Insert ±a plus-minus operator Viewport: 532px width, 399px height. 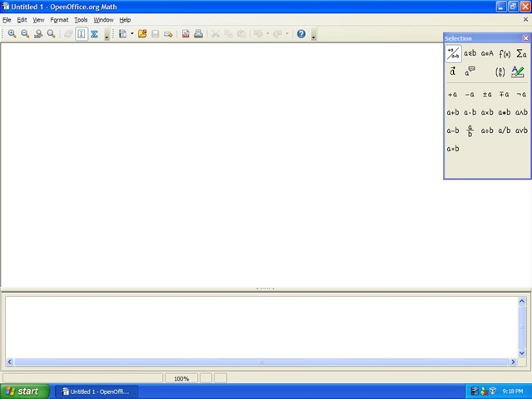(487, 94)
